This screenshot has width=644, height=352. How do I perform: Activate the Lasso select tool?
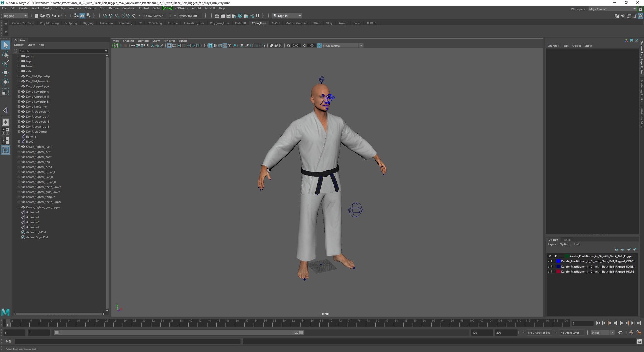(x=5, y=54)
